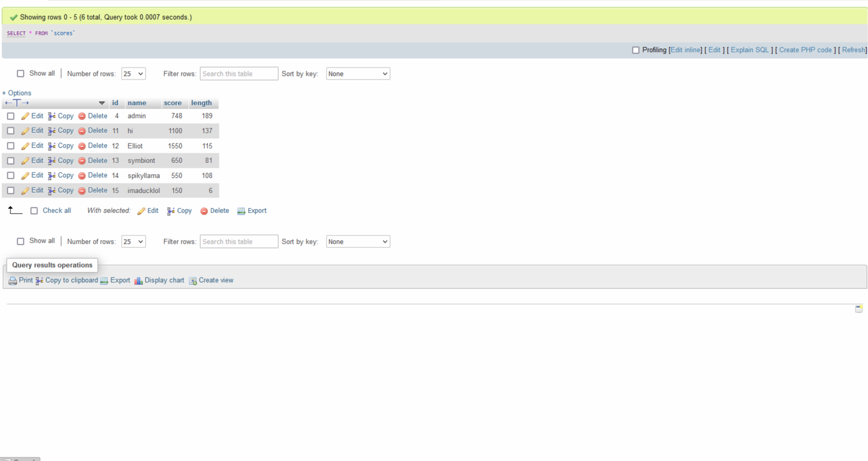Click the small yellow console icon at right
Screen dimensions: 868x461
coord(859,309)
